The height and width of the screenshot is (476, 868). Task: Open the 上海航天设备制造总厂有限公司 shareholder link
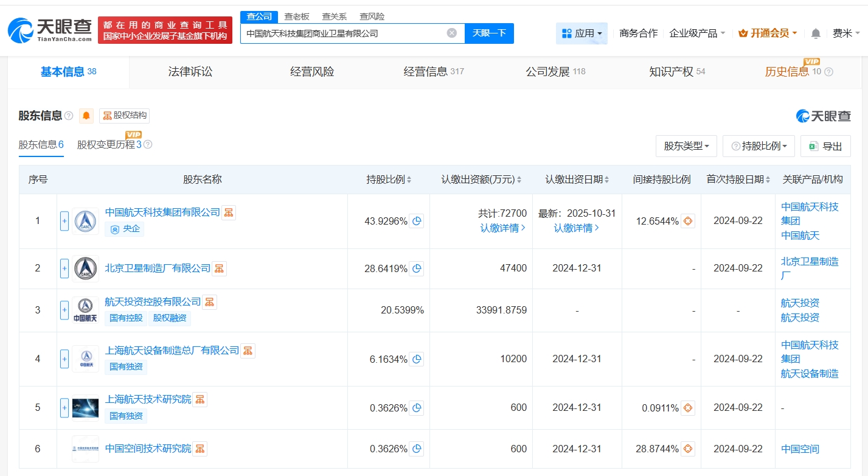(172, 350)
